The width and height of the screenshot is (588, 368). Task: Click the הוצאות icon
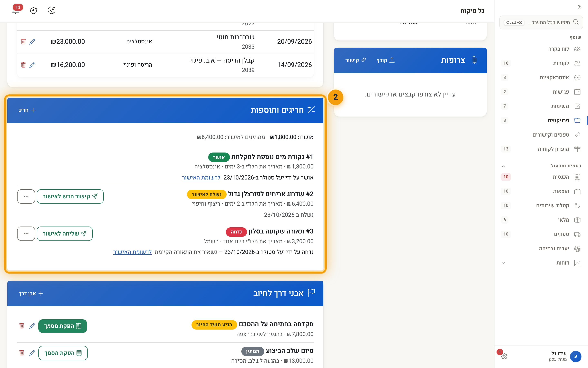coord(577,192)
